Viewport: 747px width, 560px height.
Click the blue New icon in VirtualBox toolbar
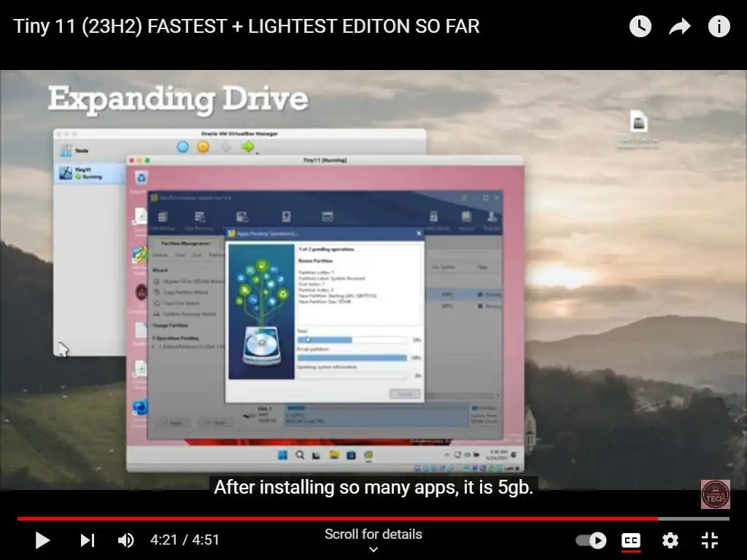pos(182,147)
